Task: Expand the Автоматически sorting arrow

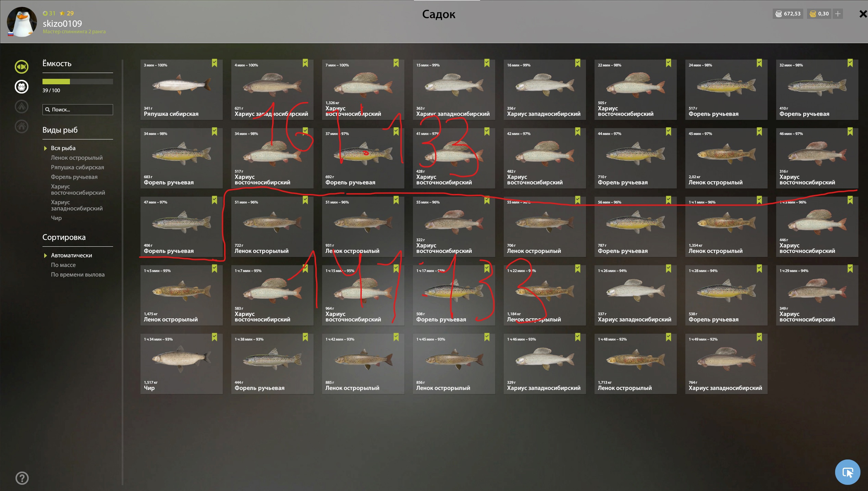Action: [45, 256]
